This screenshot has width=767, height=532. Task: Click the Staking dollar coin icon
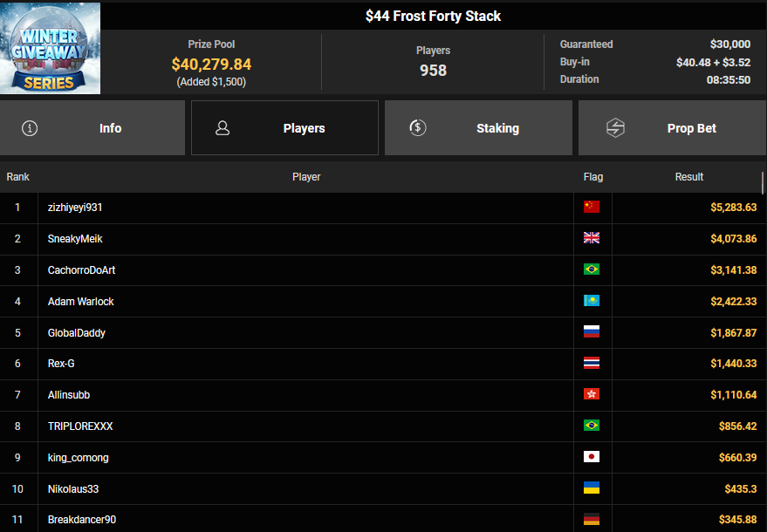click(x=418, y=128)
